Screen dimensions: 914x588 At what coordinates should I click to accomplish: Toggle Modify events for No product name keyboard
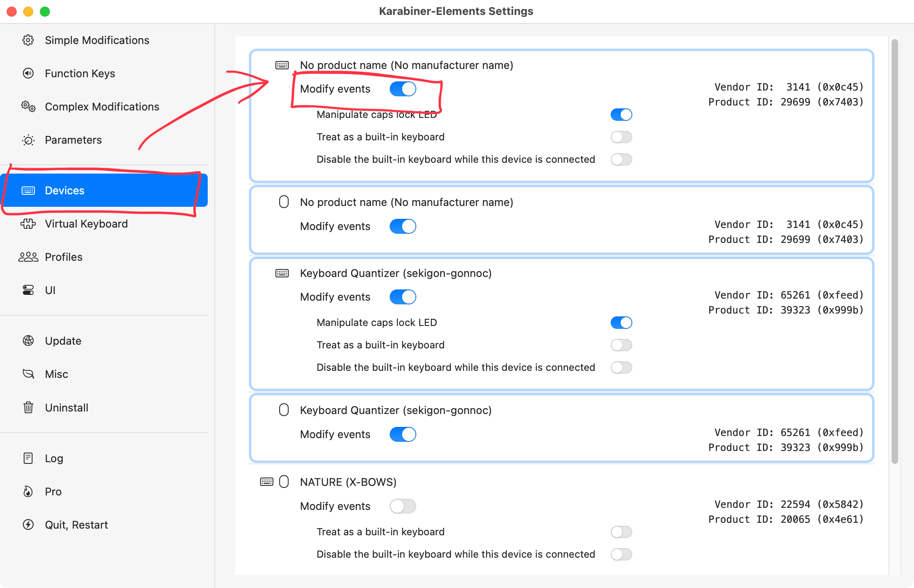pyautogui.click(x=404, y=88)
